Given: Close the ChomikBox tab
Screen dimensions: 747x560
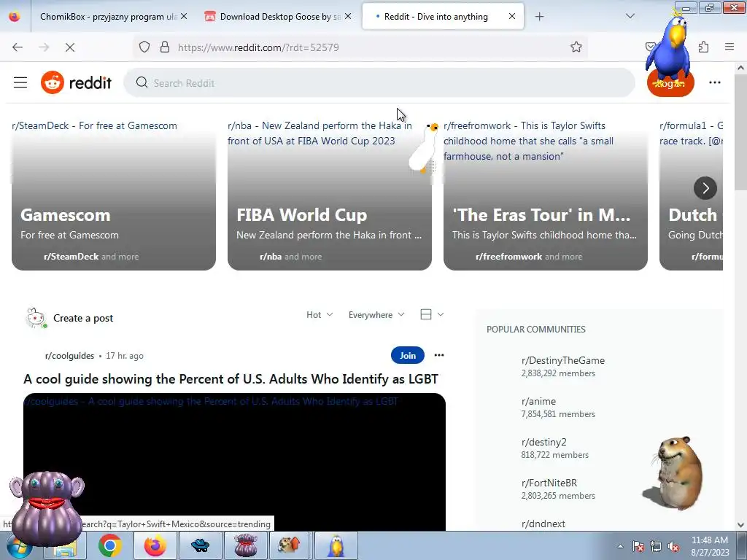Looking at the screenshot, I should click(184, 16).
